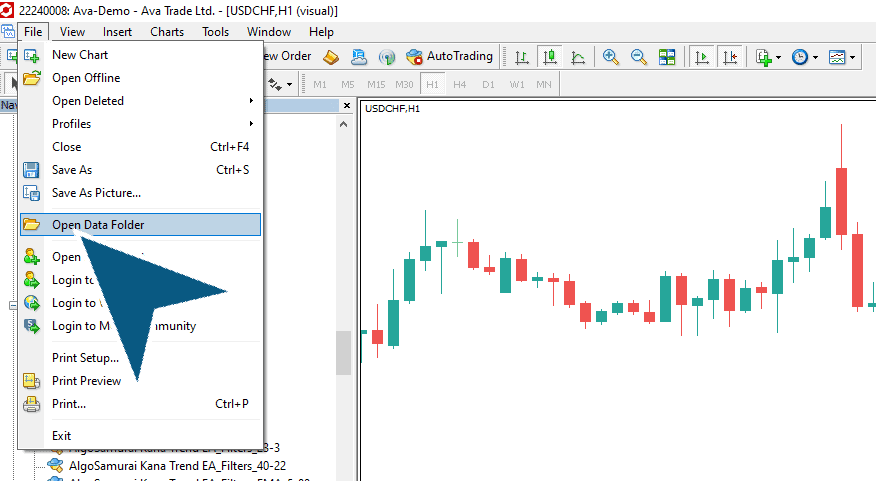Select MN timeframe
The width and height of the screenshot is (876, 481).
tap(544, 84)
